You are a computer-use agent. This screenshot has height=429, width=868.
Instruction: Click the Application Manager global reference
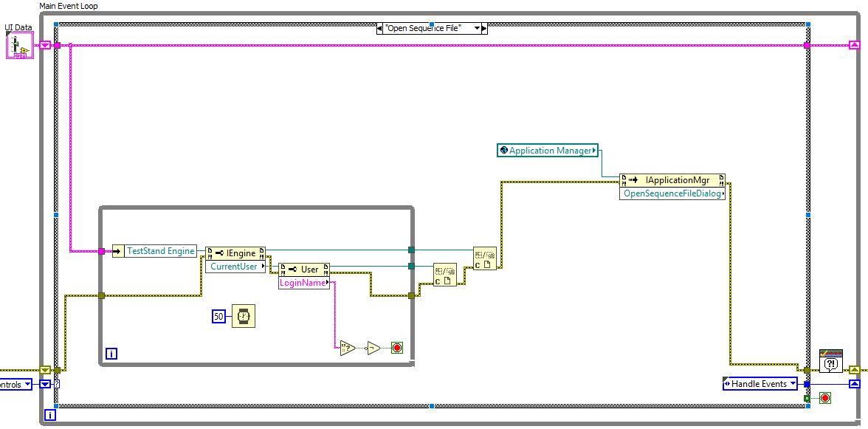click(548, 150)
